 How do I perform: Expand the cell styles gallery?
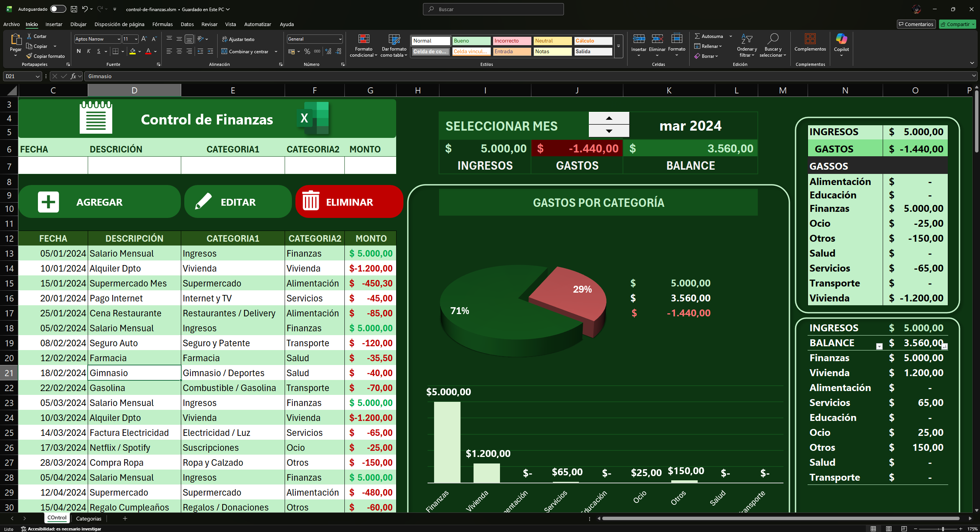(618, 47)
